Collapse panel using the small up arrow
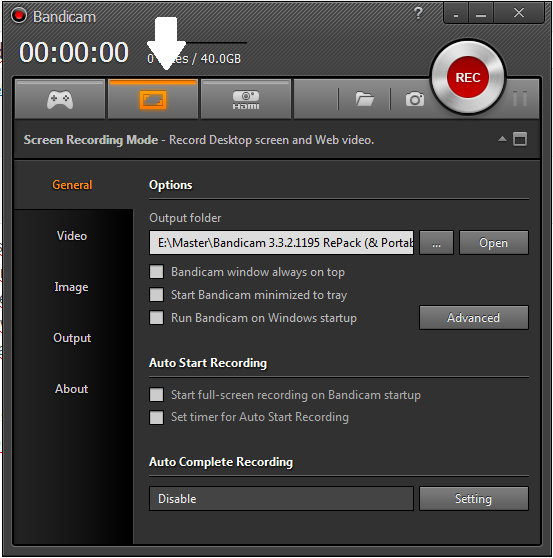This screenshot has height=558, width=553. 502,139
